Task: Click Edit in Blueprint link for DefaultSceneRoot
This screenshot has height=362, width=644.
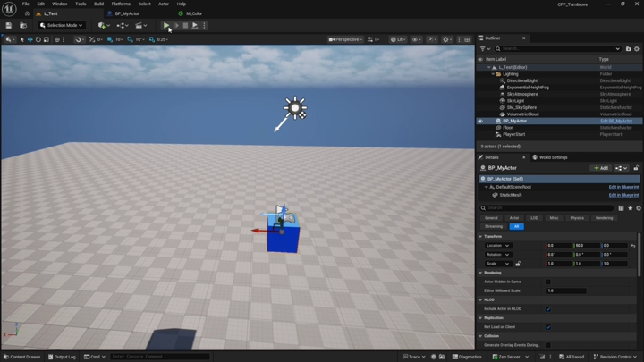Action: [623, 187]
